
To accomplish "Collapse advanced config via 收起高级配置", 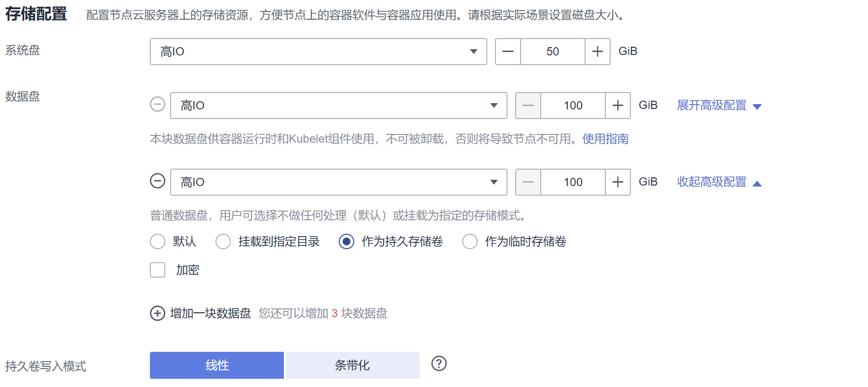I will pos(719,182).
